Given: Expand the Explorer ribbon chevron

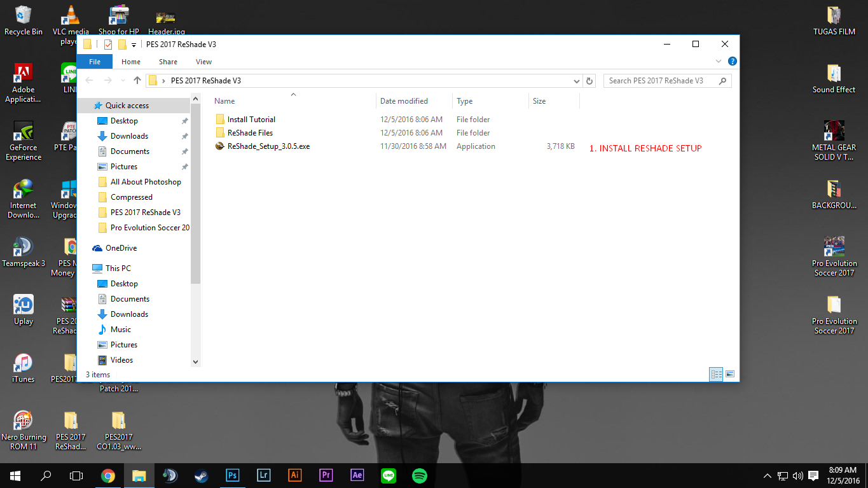Looking at the screenshot, I should [x=719, y=62].
